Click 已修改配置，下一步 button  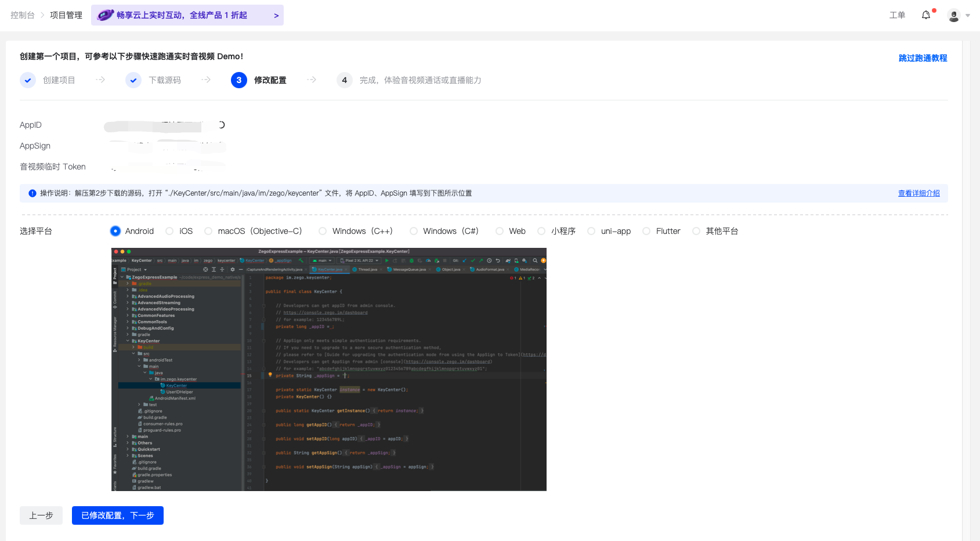point(118,515)
